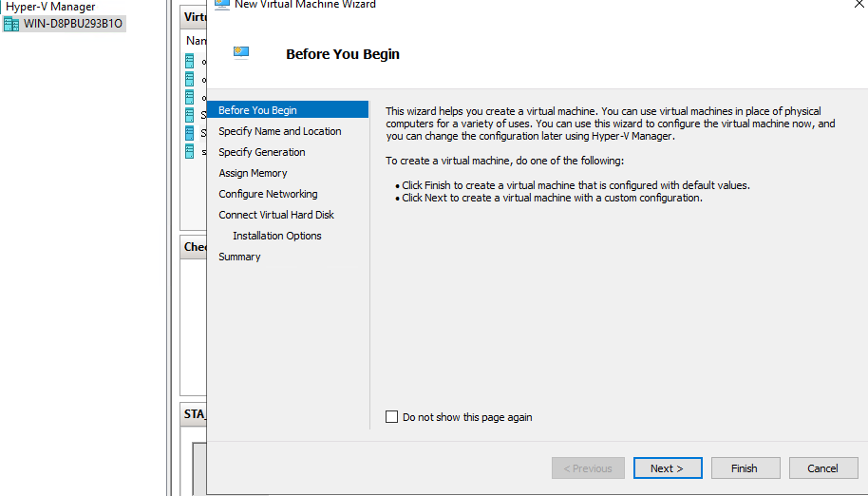Choose Installation Options sub-step
Screen dimensions: 868x496
tap(276, 236)
